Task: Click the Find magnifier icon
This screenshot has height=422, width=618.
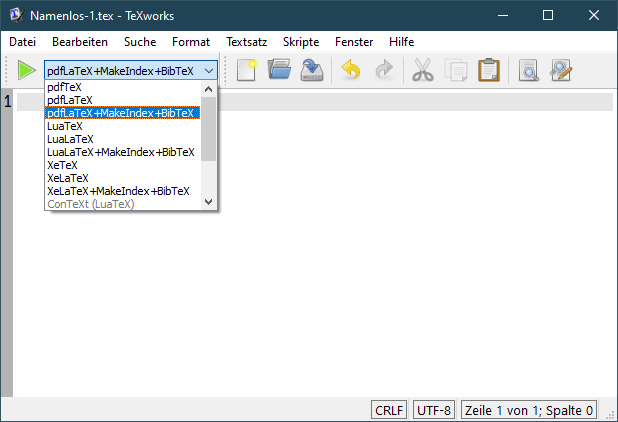Action: click(x=528, y=70)
